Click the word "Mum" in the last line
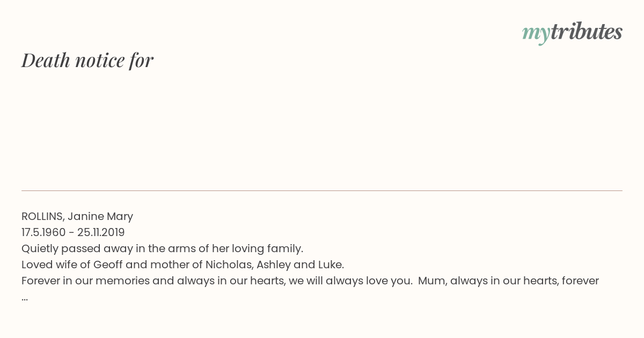The image size is (644, 338). click(431, 281)
